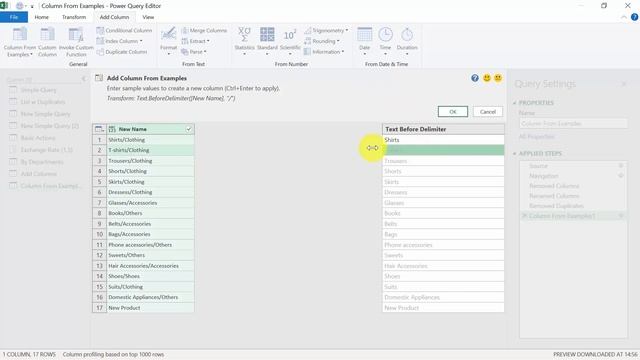
Task: Open Scientific number functions
Action: pos(290,41)
